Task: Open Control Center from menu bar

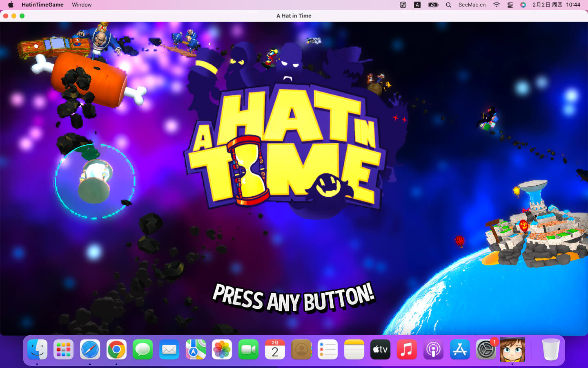Action: pyautogui.click(x=510, y=5)
